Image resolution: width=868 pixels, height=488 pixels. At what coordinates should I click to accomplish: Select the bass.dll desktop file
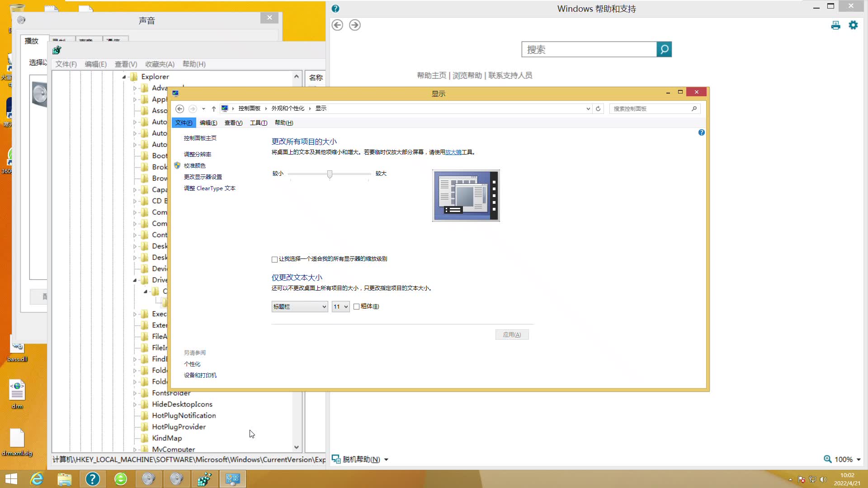tap(17, 350)
